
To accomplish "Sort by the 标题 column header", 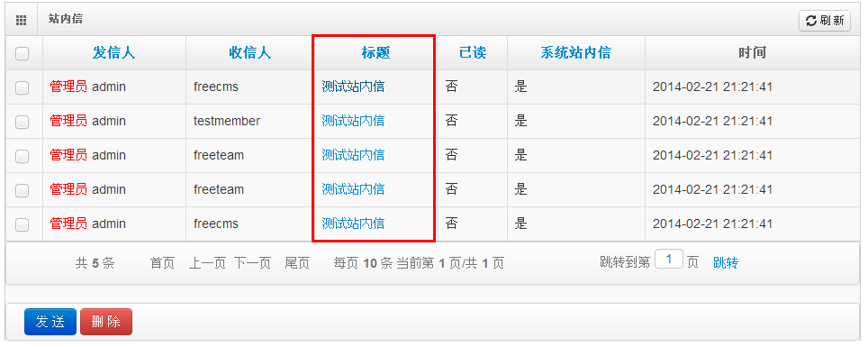I will [375, 52].
